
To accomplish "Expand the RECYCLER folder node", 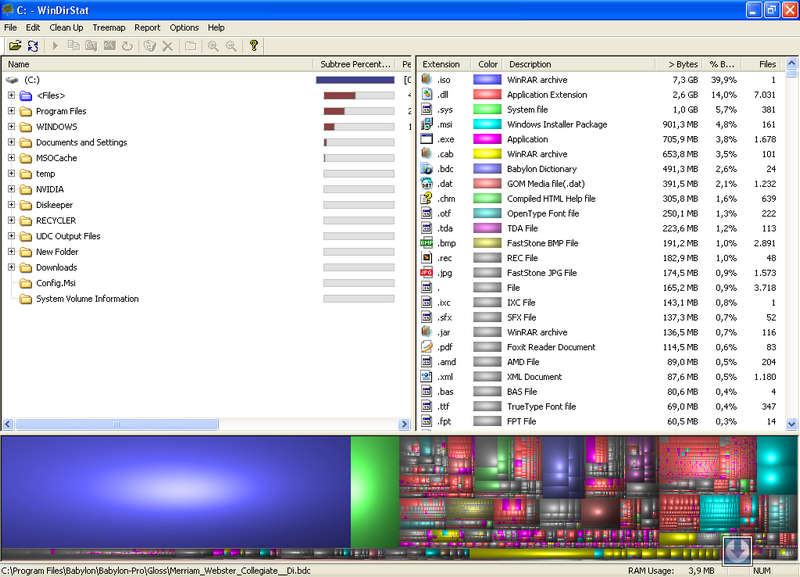I will click(11, 220).
